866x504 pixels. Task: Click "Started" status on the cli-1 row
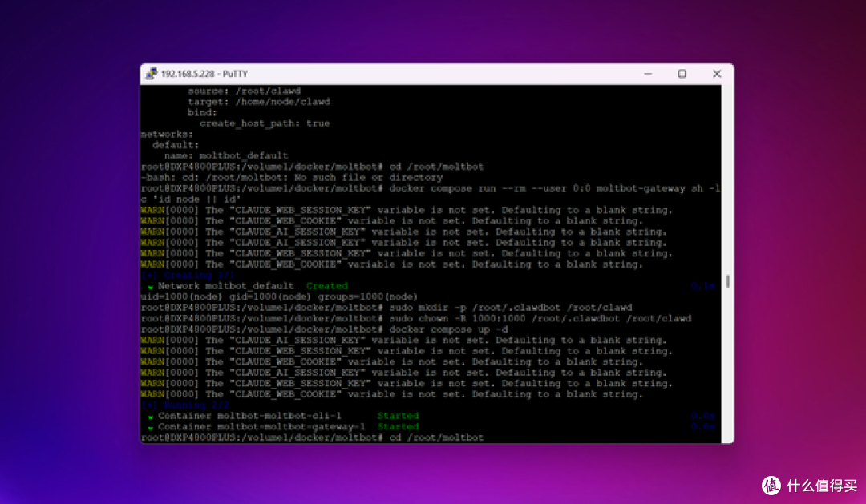coord(399,416)
